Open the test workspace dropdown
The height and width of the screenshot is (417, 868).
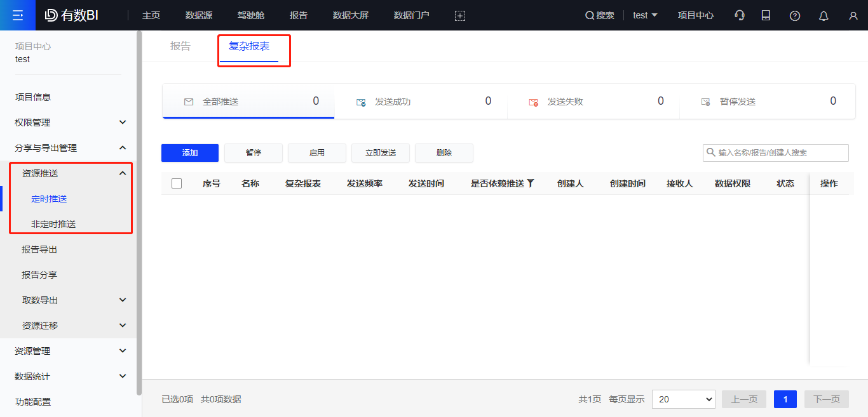(x=645, y=15)
